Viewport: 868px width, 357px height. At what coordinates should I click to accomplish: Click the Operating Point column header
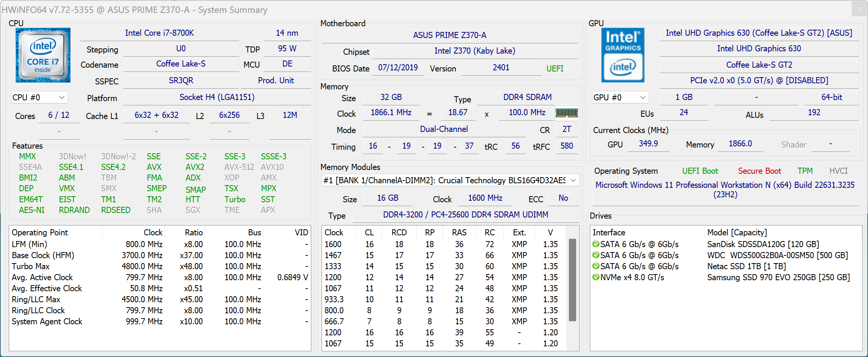[x=40, y=232]
